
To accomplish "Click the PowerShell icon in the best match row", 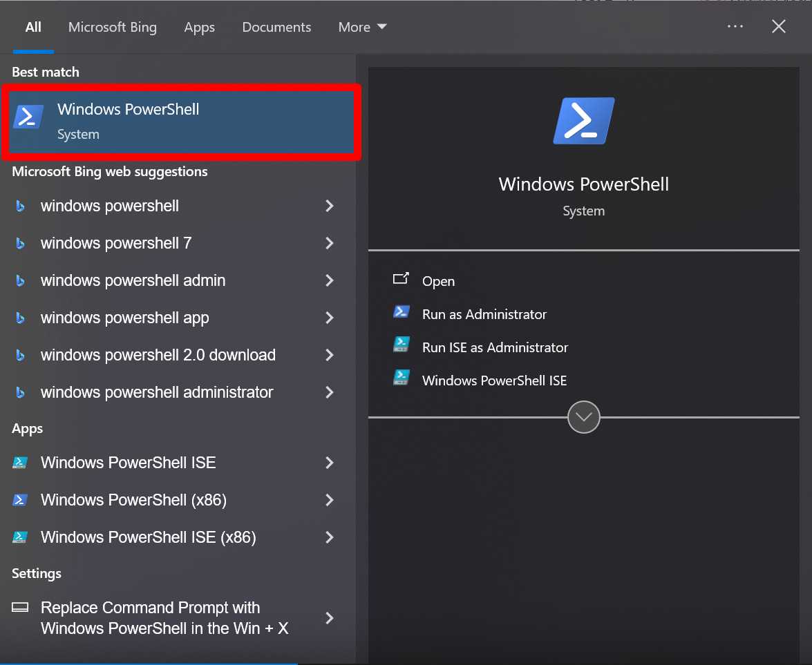I will (28, 117).
